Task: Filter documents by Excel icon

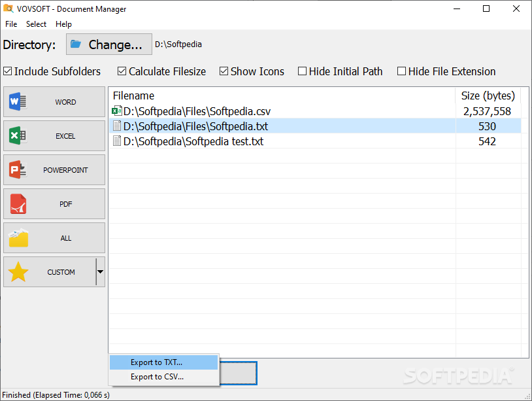Action: coord(18,135)
